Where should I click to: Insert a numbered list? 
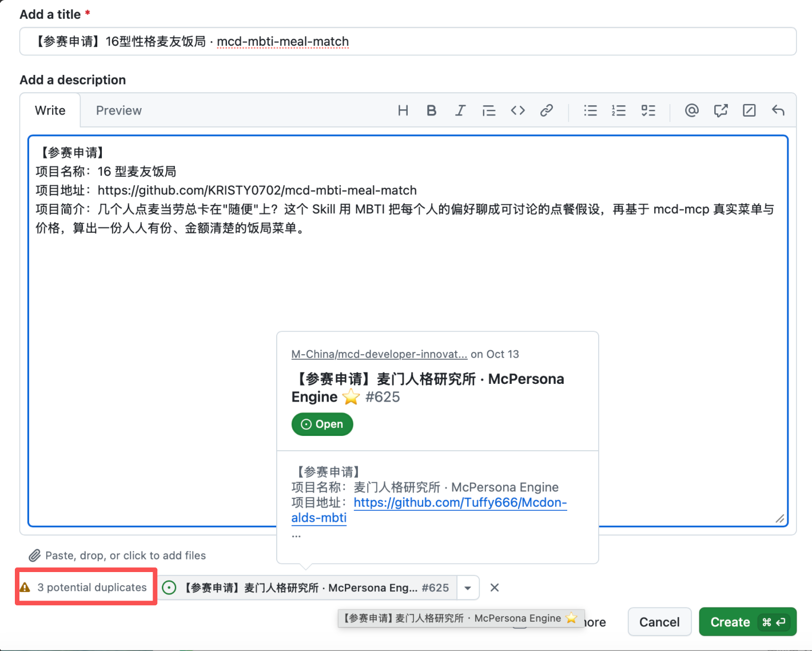tap(619, 110)
